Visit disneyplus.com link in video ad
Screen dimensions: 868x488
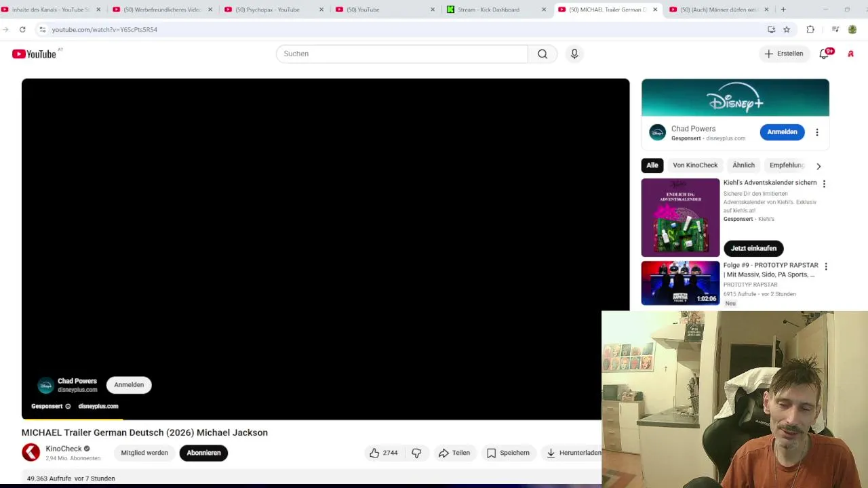point(98,406)
